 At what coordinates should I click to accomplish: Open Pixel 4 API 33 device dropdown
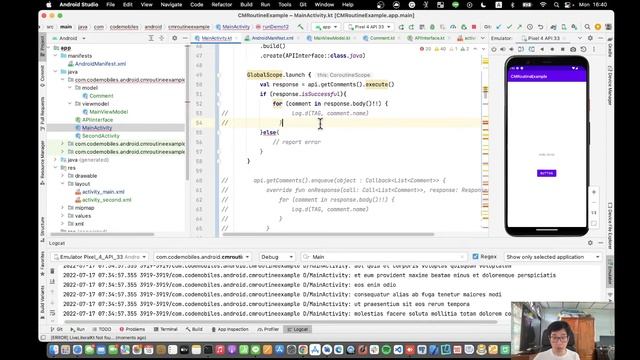(x=369, y=27)
